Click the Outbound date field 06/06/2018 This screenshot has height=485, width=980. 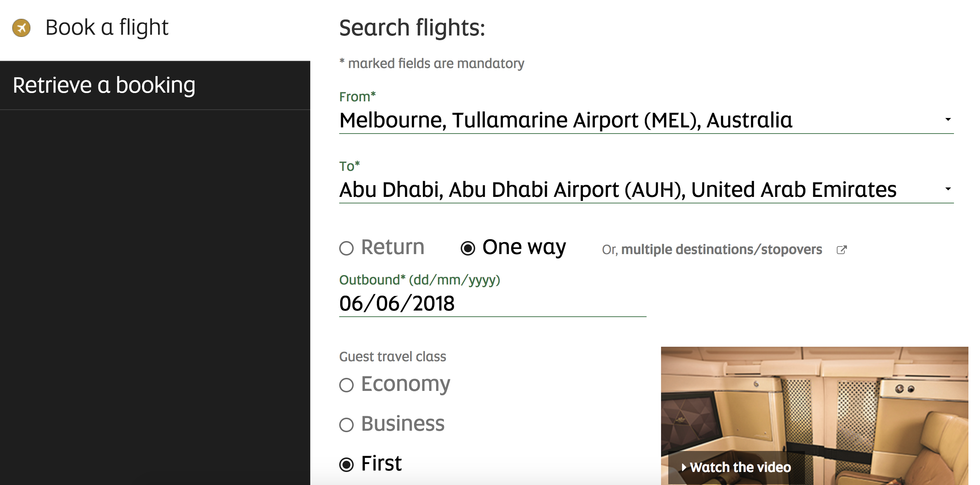pyautogui.click(x=493, y=304)
